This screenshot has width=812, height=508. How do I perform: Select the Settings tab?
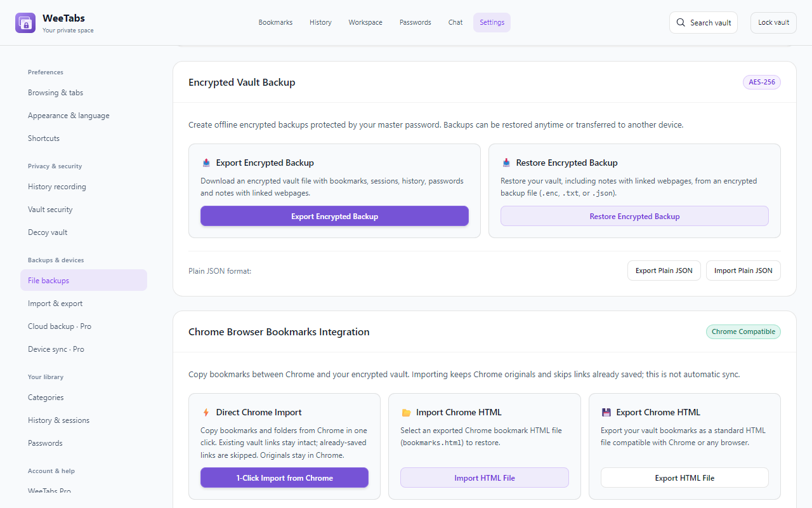pyautogui.click(x=492, y=23)
